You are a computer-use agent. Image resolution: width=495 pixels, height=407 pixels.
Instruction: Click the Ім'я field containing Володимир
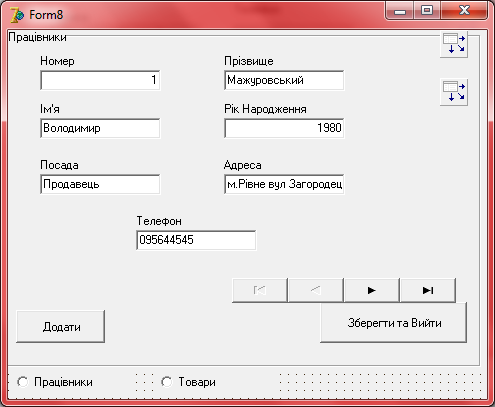[x=100, y=128]
